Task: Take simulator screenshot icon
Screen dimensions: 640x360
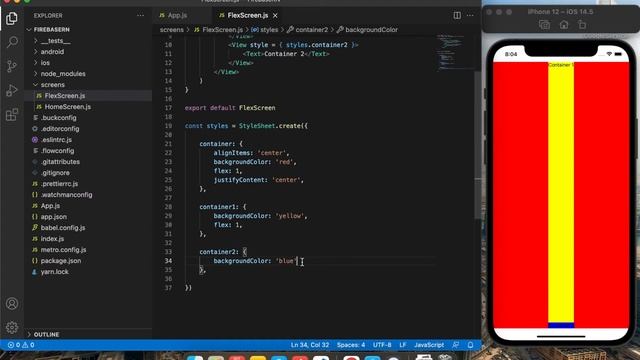Action: (x=544, y=24)
